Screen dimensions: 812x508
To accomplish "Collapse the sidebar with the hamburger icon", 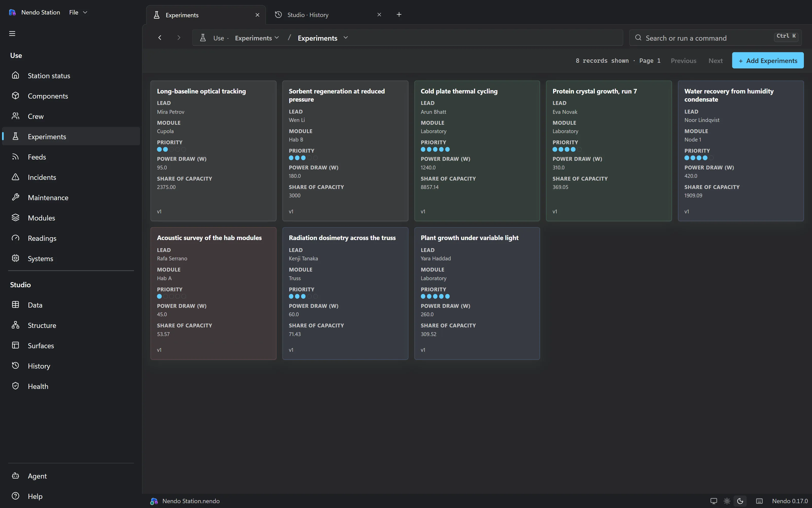I will pyautogui.click(x=12, y=34).
